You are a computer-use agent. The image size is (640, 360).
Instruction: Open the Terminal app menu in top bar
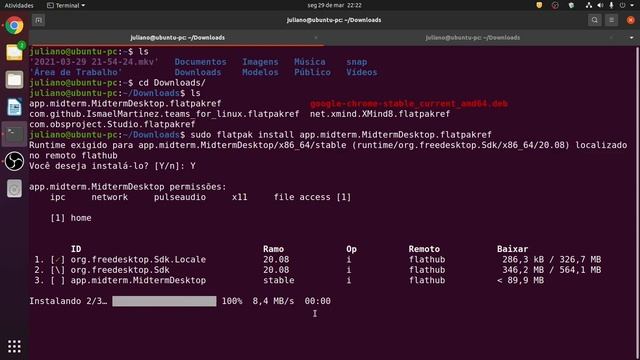(66, 5)
